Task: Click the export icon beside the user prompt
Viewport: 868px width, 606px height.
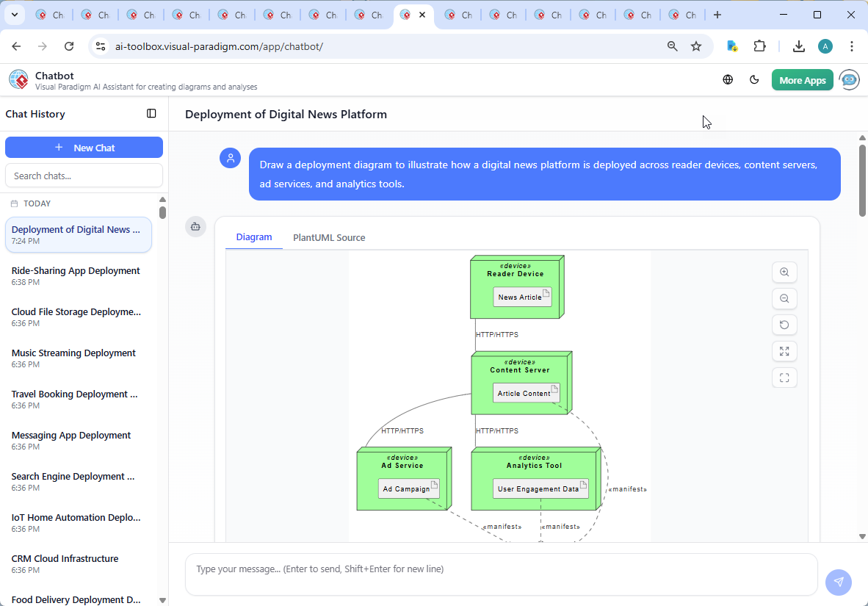Action: coord(195,227)
